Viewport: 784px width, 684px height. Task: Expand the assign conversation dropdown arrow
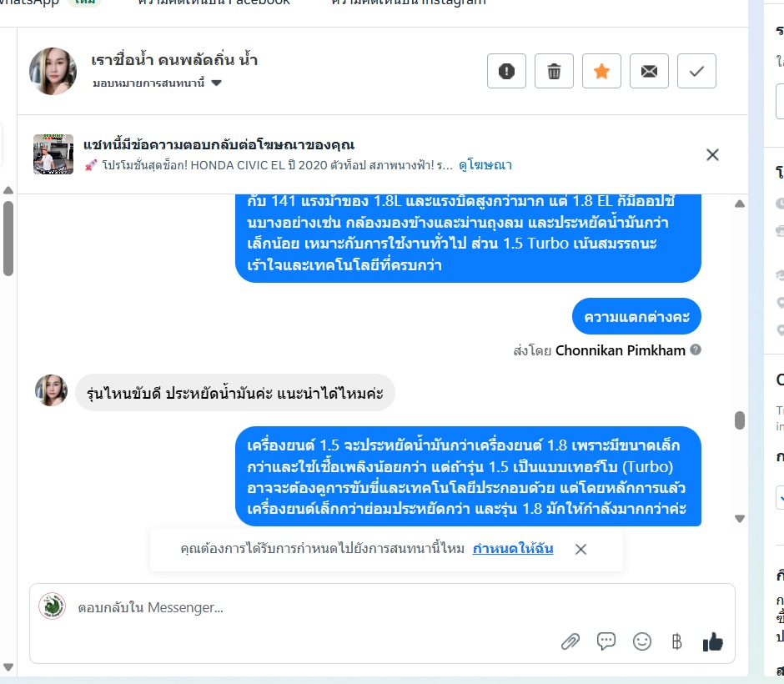coord(216,83)
